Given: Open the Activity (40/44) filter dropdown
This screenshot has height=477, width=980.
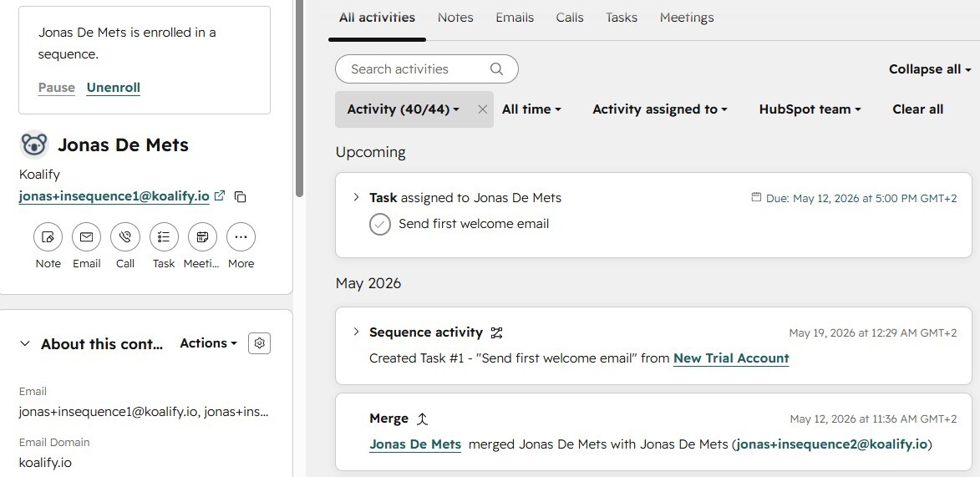Looking at the screenshot, I should coord(404,109).
